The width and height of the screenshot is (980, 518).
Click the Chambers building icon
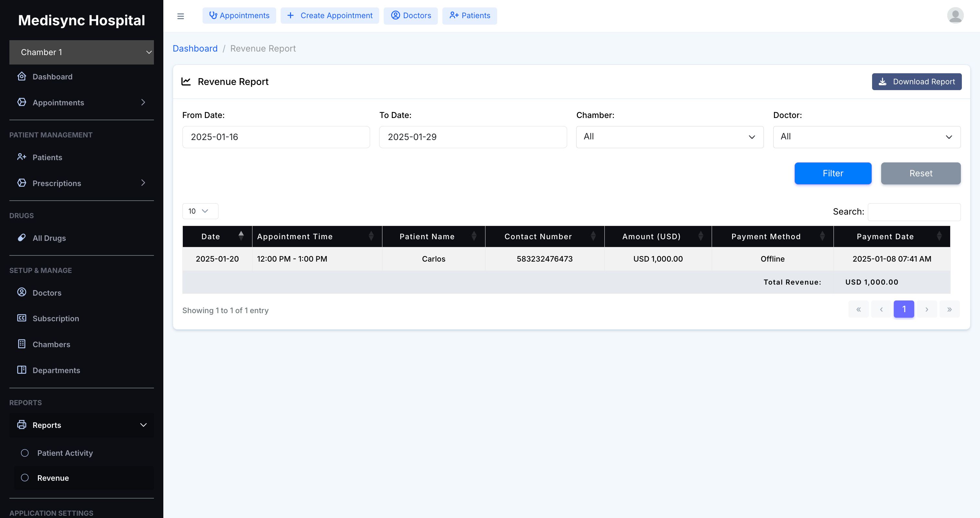click(x=22, y=344)
